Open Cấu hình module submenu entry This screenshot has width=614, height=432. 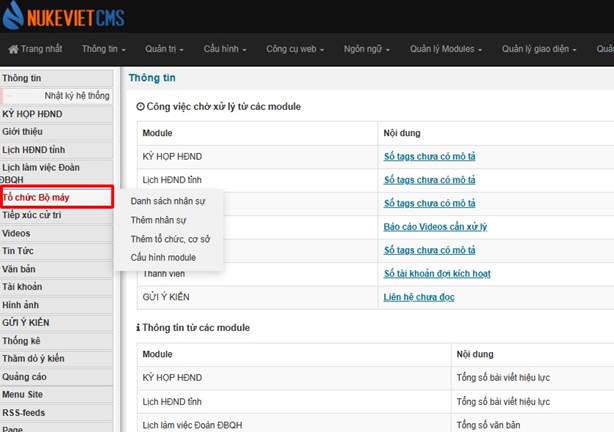[163, 258]
